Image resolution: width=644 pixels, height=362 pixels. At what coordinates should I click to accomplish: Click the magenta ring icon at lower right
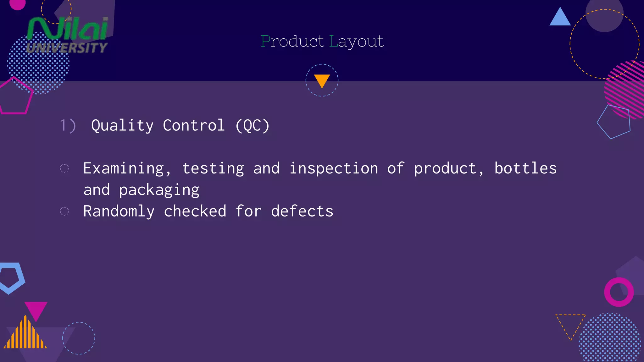tap(619, 292)
